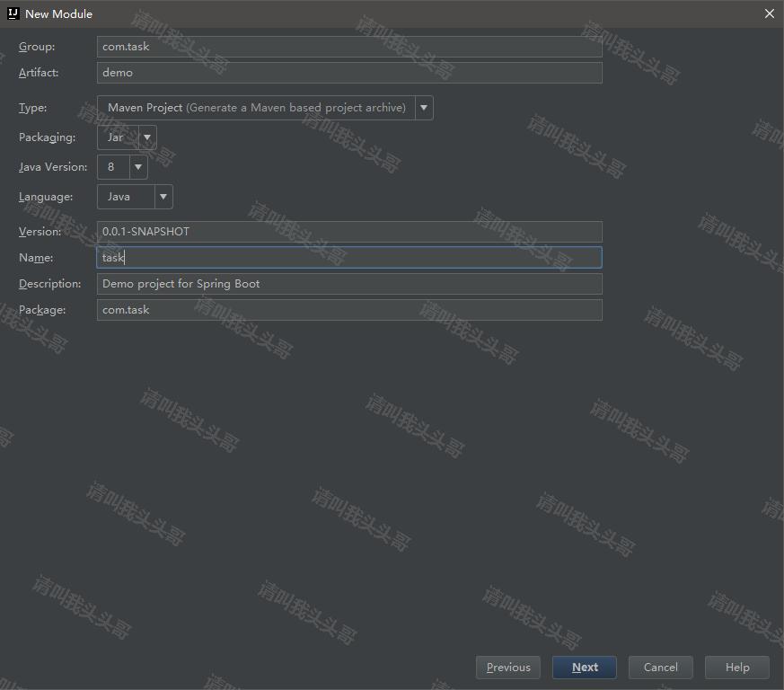Click the Java Version: label
Image resolution: width=784 pixels, height=690 pixels.
(x=53, y=166)
